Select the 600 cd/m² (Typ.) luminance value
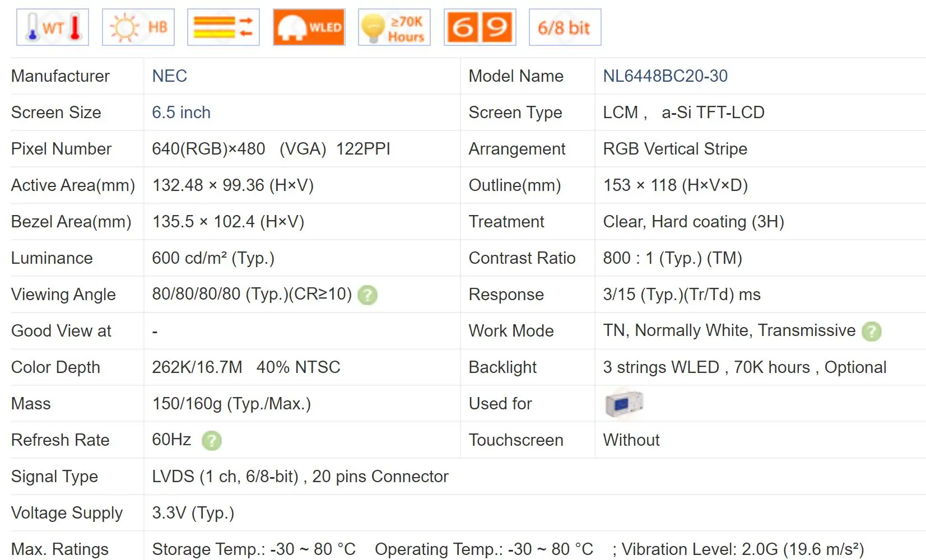This screenshot has width=926, height=560. [213, 258]
